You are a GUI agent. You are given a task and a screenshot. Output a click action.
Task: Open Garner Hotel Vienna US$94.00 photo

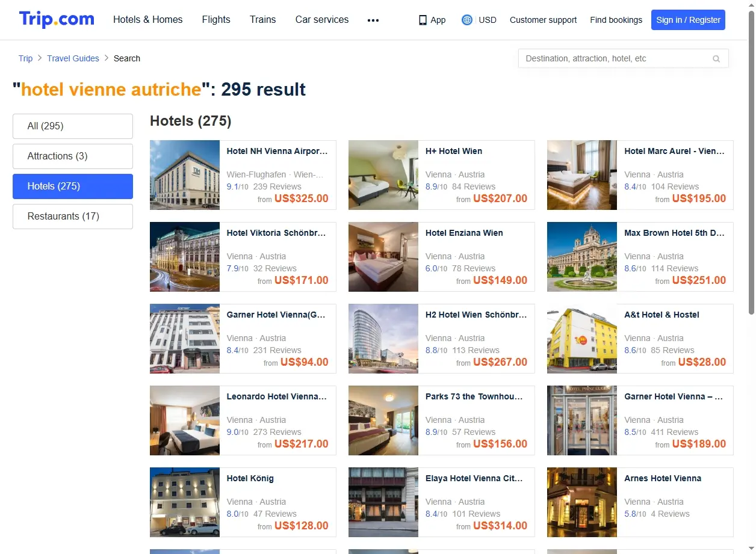[x=185, y=339]
